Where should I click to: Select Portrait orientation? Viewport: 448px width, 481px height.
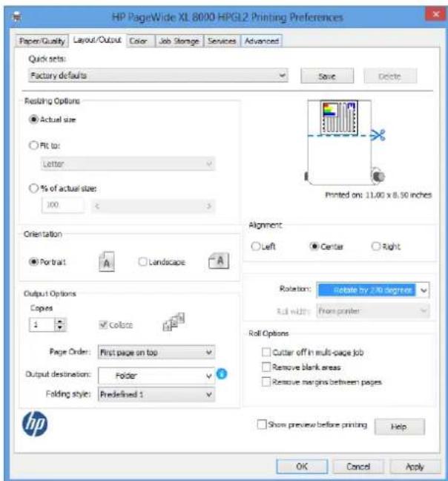click(33, 262)
